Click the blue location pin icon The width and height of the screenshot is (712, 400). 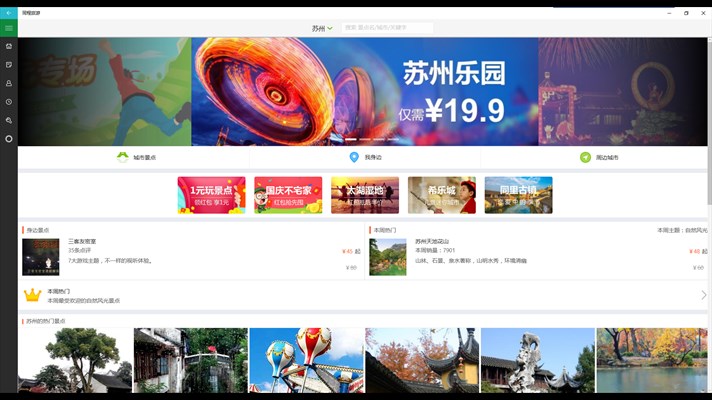354,158
